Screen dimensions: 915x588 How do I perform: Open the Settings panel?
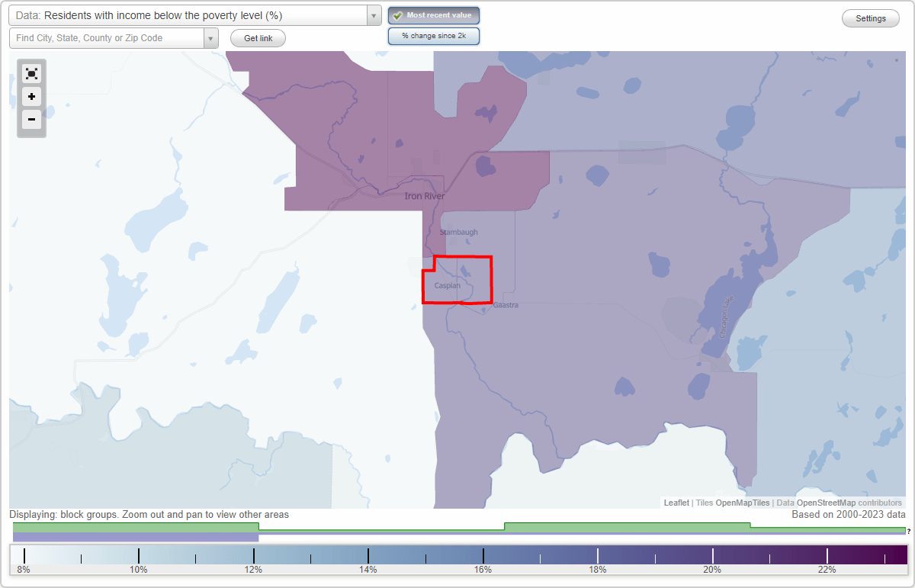point(870,18)
